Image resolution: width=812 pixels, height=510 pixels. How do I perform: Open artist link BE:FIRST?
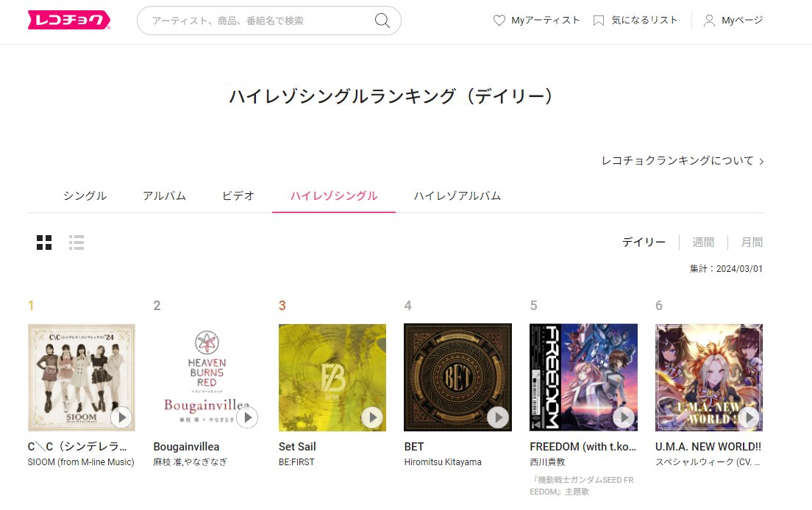pos(296,462)
